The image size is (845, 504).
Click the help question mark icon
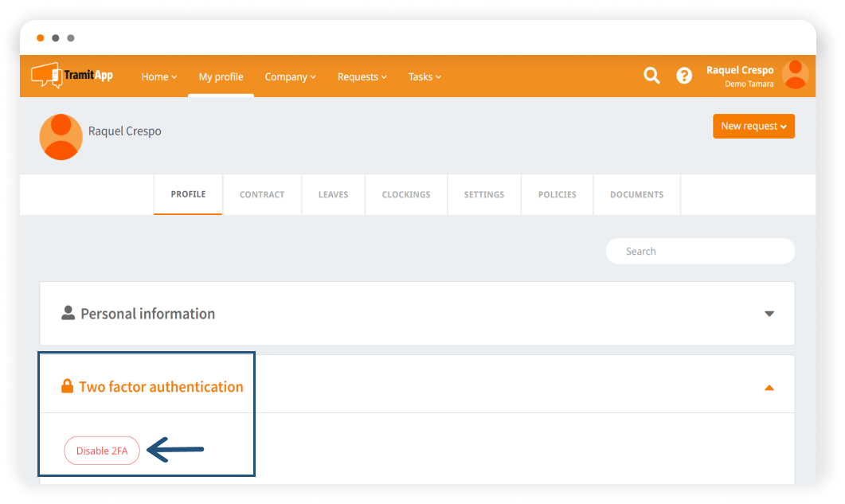pyautogui.click(x=684, y=76)
